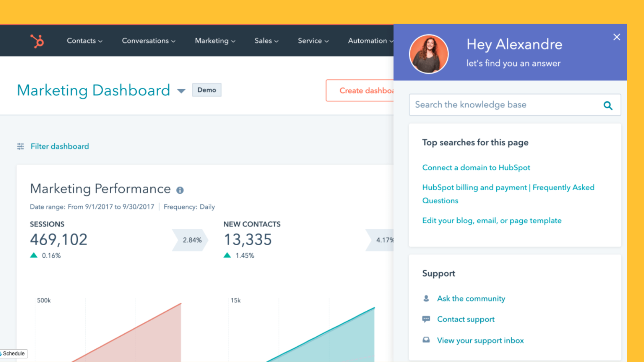Click the 4.17% conversion arrow badge
644x362 pixels.
pos(380,240)
